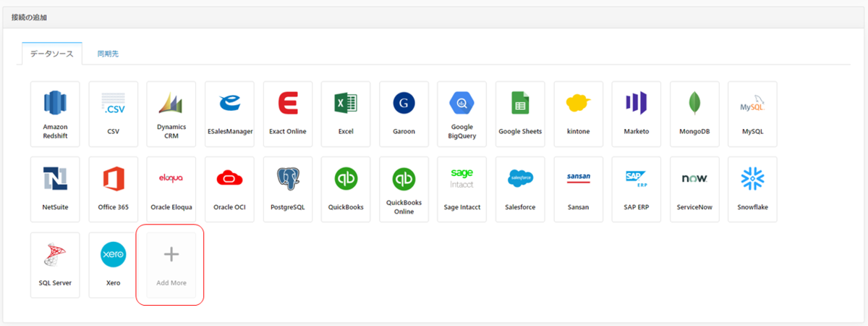
Task: Choose the Oracle Eloqua tile
Action: 171,189
